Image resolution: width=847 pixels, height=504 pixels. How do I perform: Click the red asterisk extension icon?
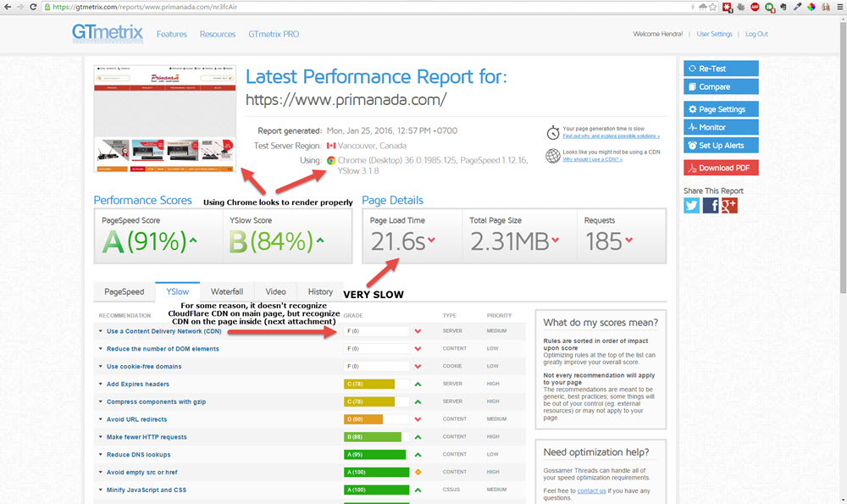tap(727, 7)
